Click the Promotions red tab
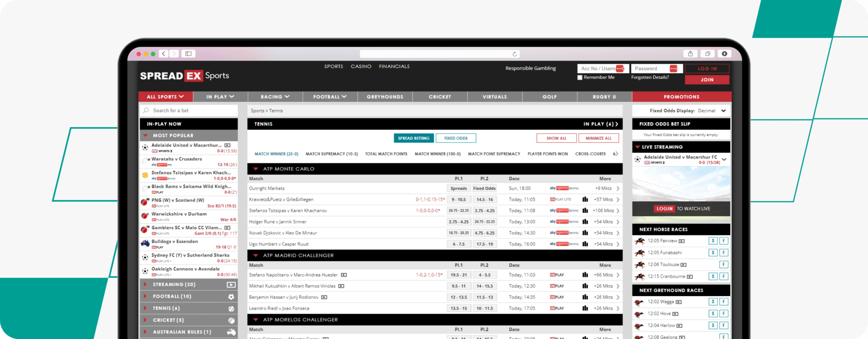This screenshot has height=339, width=868. pos(681,97)
